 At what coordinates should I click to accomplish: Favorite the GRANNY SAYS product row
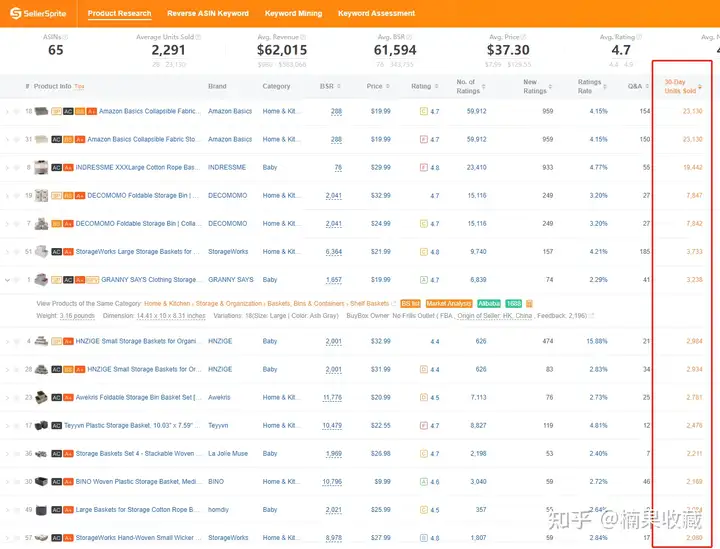click(17, 280)
